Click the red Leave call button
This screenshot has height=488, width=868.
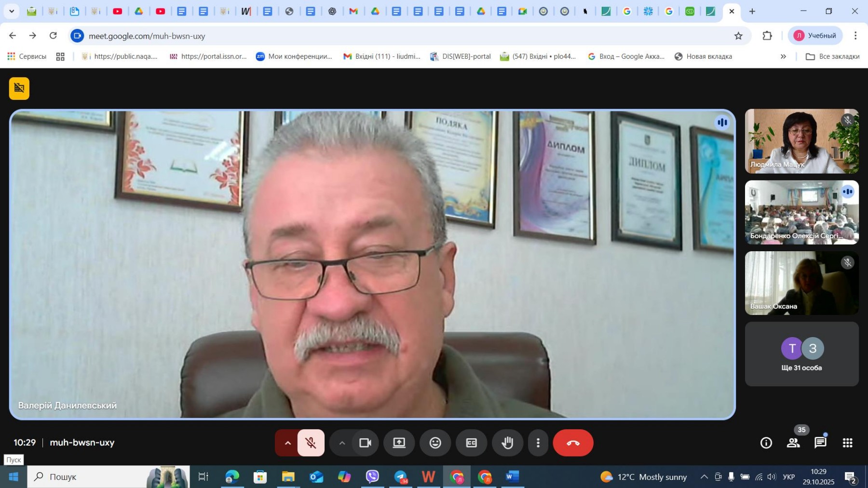click(573, 443)
